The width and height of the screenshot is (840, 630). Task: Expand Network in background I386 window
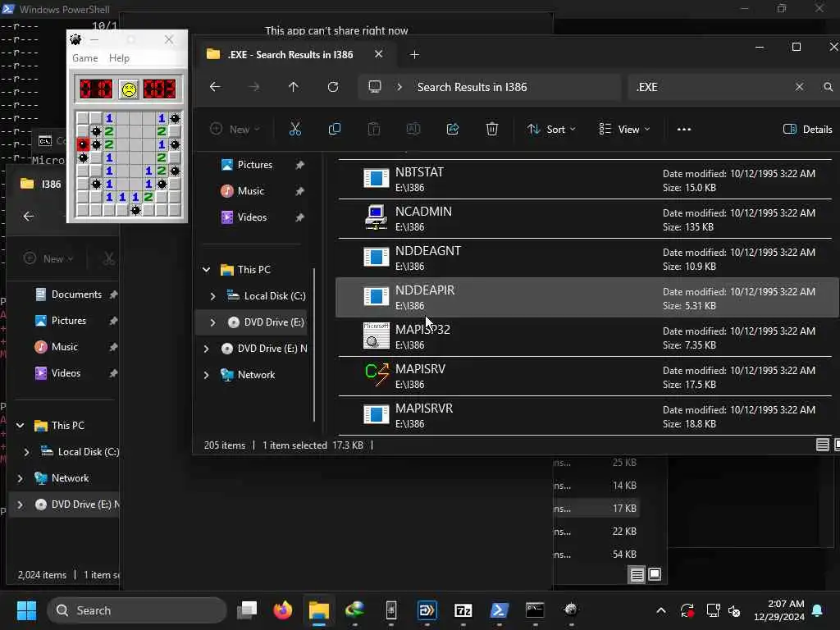[21, 478]
